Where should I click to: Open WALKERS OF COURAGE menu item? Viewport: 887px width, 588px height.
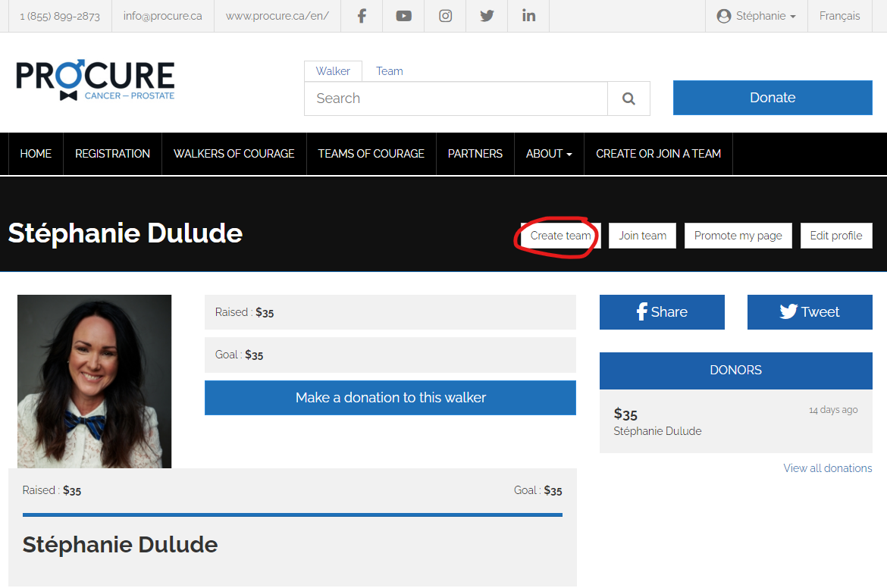click(x=234, y=154)
